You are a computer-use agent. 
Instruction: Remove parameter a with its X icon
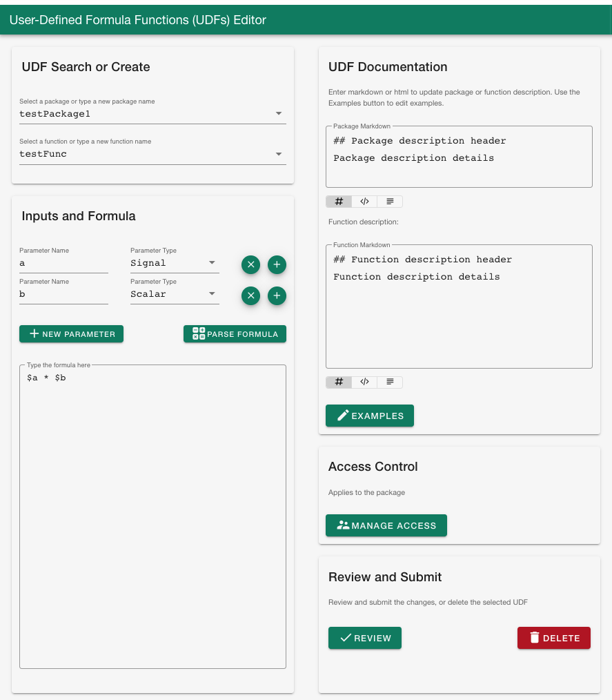click(x=251, y=264)
